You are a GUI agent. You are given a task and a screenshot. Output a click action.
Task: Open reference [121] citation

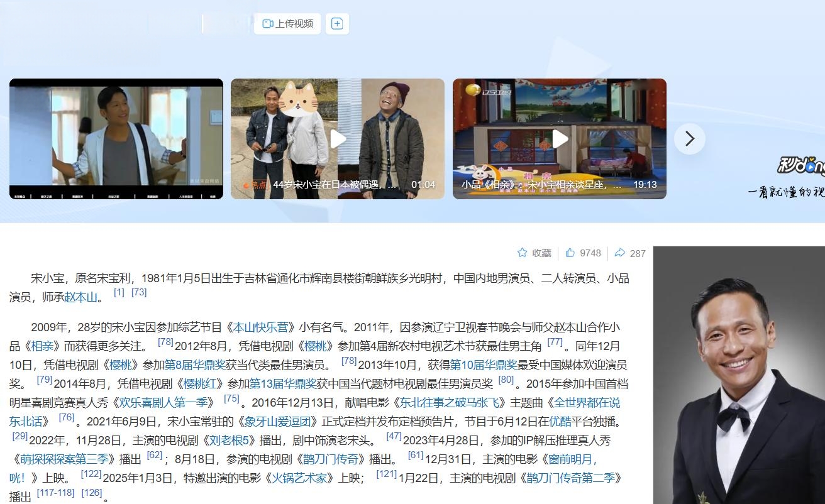386,474
